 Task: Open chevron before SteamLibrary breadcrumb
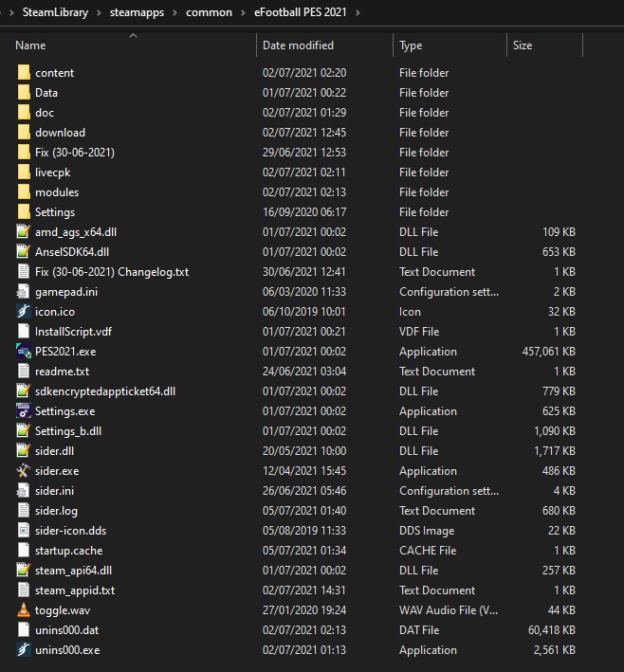11,12
